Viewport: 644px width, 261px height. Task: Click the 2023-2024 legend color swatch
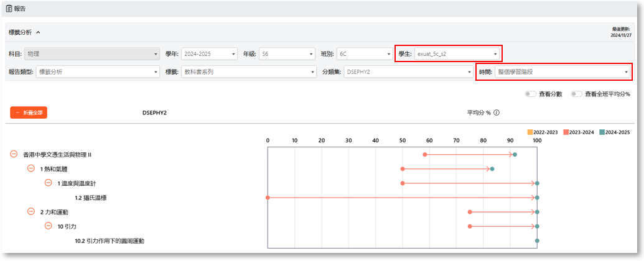(566, 132)
